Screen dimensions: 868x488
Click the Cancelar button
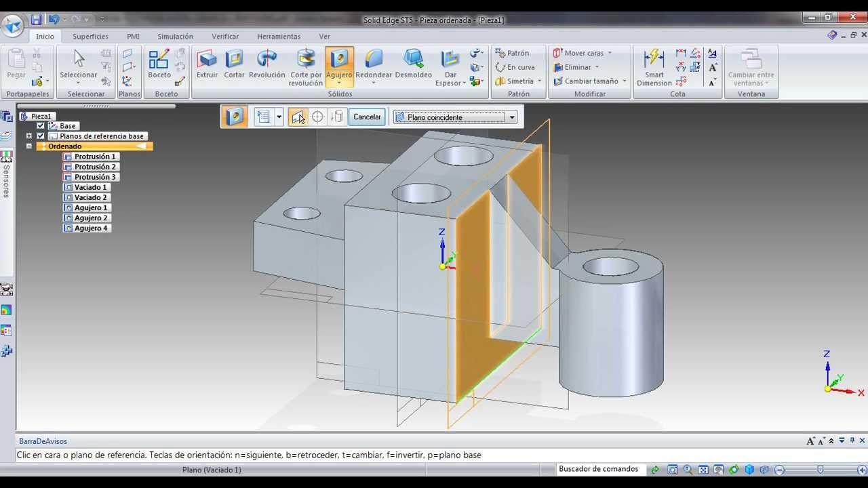[x=367, y=117]
